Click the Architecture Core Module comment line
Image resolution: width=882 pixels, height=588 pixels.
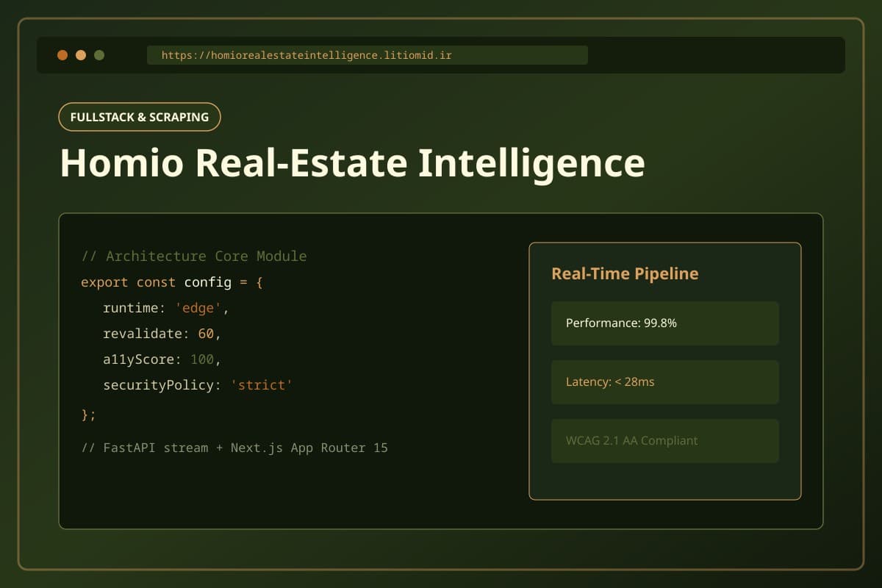[x=194, y=257]
